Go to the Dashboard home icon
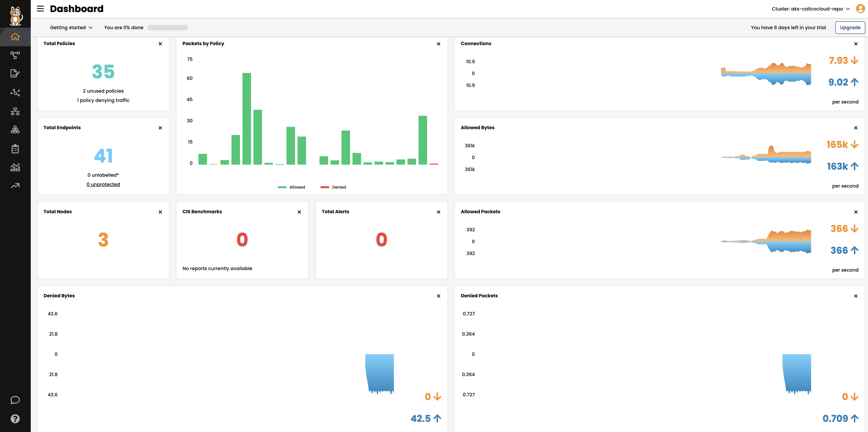Screen dimensions: 868x432 click(x=15, y=37)
